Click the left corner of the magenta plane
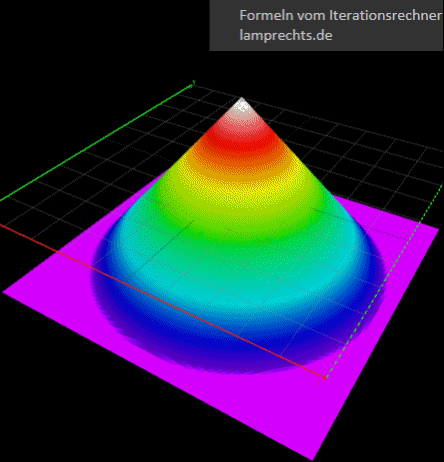Viewport: 444px width, 462px height. pyautogui.click(x=6, y=292)
